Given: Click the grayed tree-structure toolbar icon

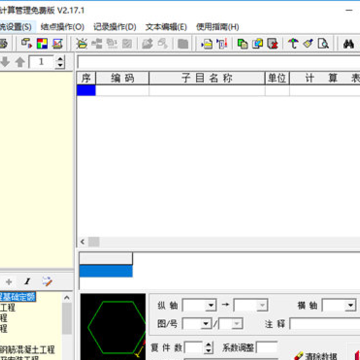Looking at the screenshot, I should click(x=97, y=44).
